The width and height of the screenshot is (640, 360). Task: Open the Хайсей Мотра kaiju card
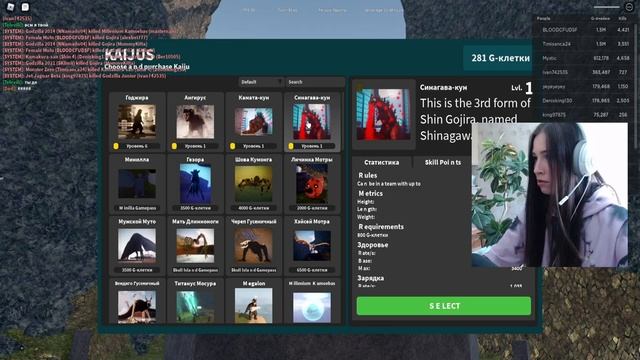point(312,246)
